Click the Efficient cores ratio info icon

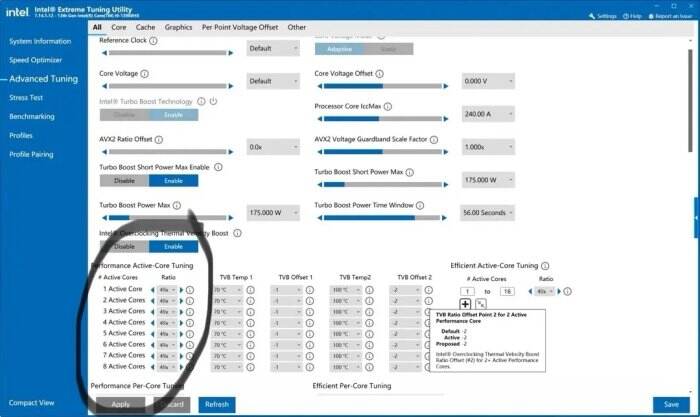pyautogui.click(x=567, y=292)
